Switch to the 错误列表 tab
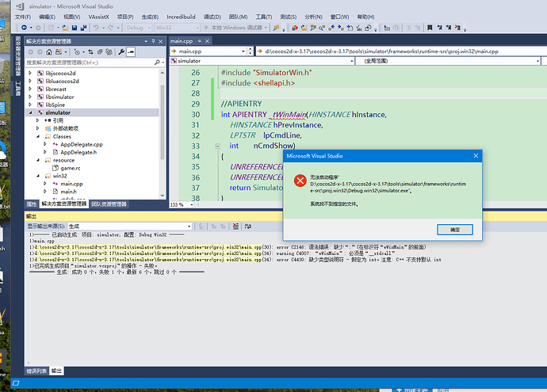Image resolution: width=547 pixels, height=392 pixels. [x=36, y=371]
